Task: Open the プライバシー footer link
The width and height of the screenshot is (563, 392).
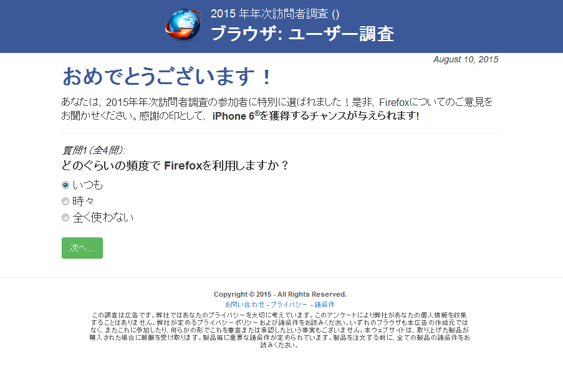Action: 289,304
